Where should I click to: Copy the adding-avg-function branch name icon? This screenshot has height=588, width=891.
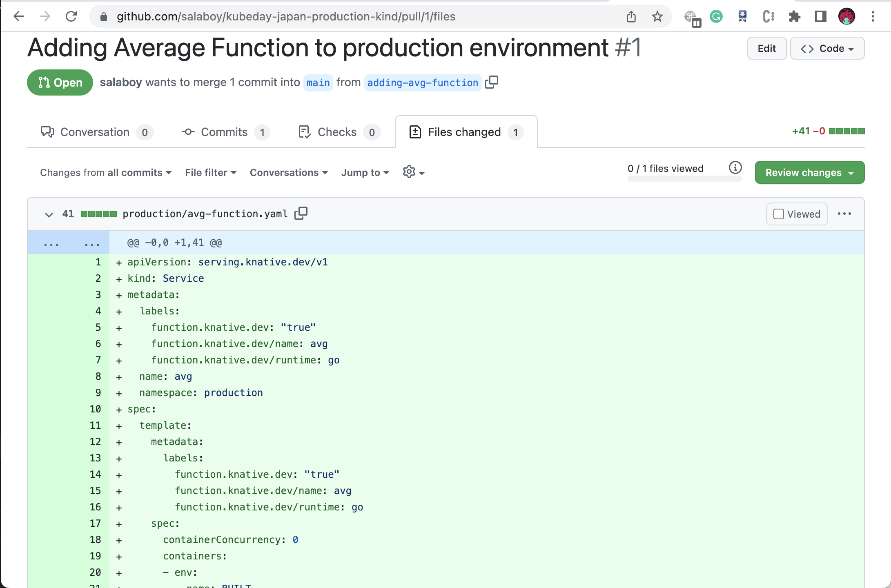coord(492,82)
